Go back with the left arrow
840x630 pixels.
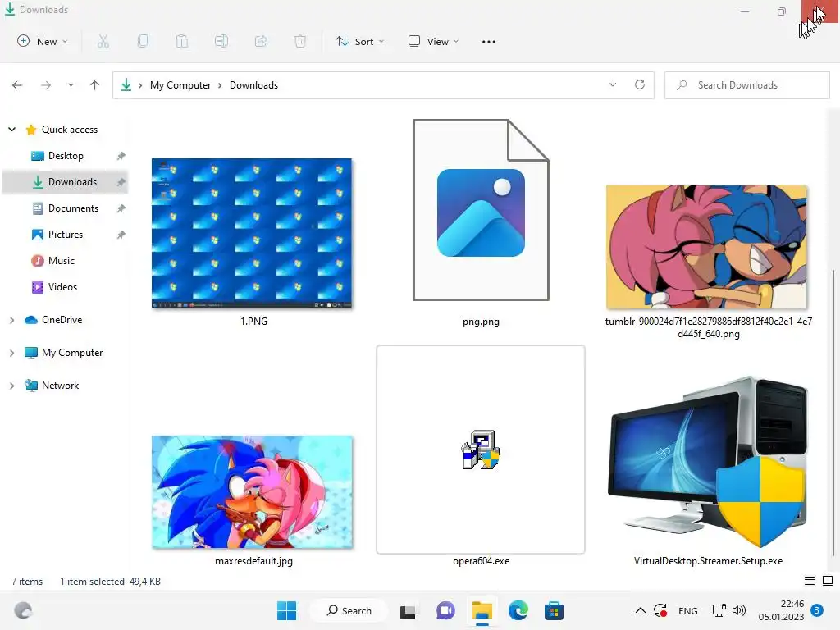[17, 85]
